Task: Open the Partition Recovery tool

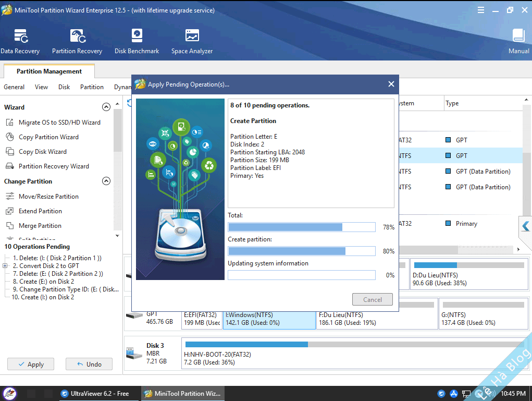Action: click(77, 41)
